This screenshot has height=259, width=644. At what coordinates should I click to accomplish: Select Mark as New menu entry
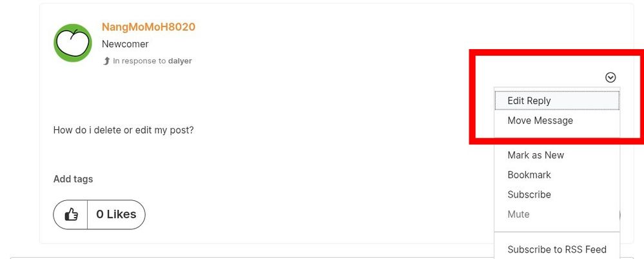535,155
